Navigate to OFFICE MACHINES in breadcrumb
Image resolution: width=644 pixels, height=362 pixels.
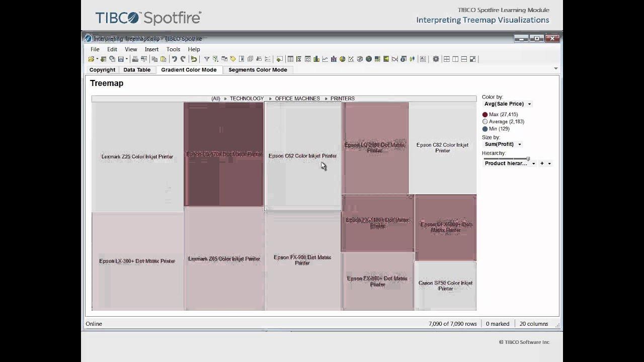point(297,99)
